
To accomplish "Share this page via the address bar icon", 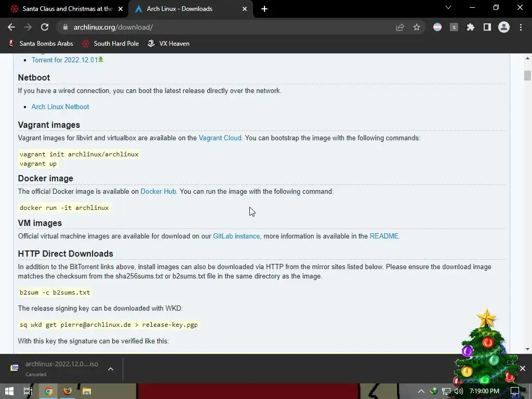I will tap(400, 27).
